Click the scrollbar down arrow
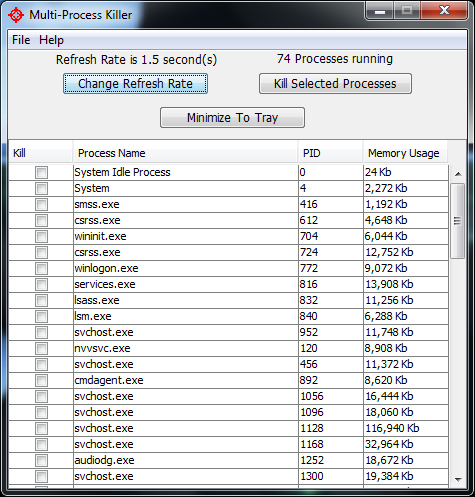This screenshot has width=475, height=497. click(x=458, y=479)
